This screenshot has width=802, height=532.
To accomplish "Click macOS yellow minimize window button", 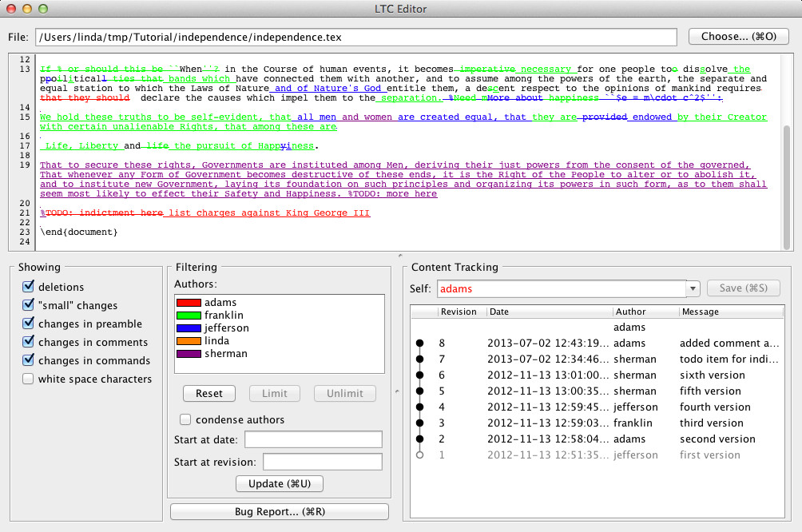I will 27,9.
